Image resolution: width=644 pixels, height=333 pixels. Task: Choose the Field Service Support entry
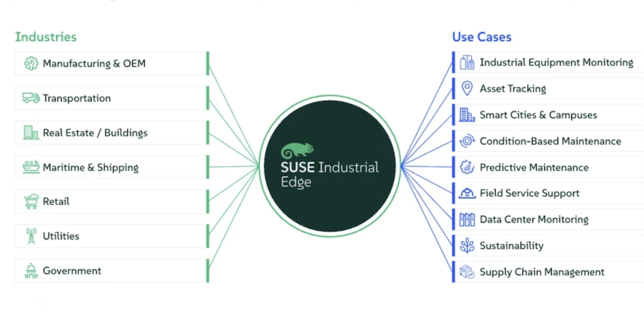click(529, 193)
